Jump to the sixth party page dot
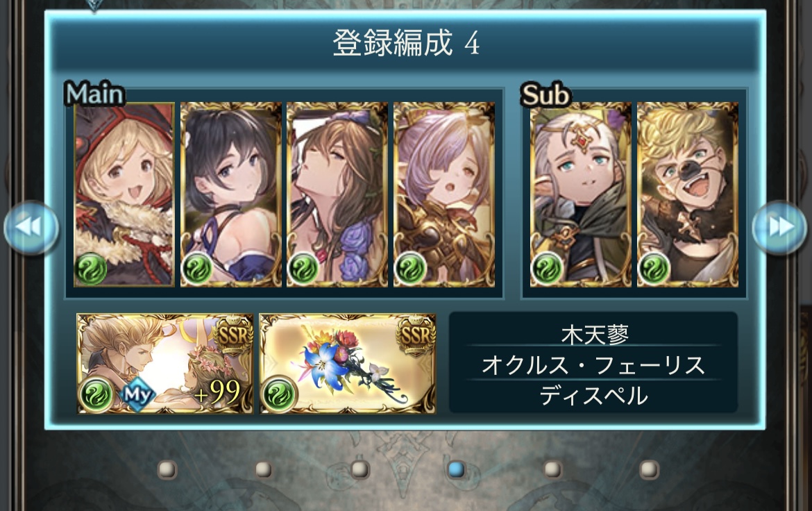The image size is (812, 511). coord(648,469)
